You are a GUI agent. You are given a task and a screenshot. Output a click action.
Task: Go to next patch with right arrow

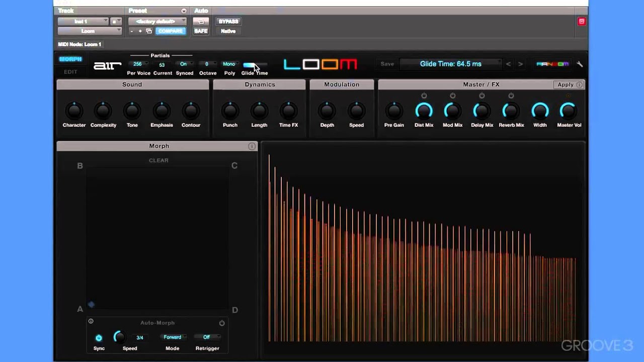[x=520, y=64]
